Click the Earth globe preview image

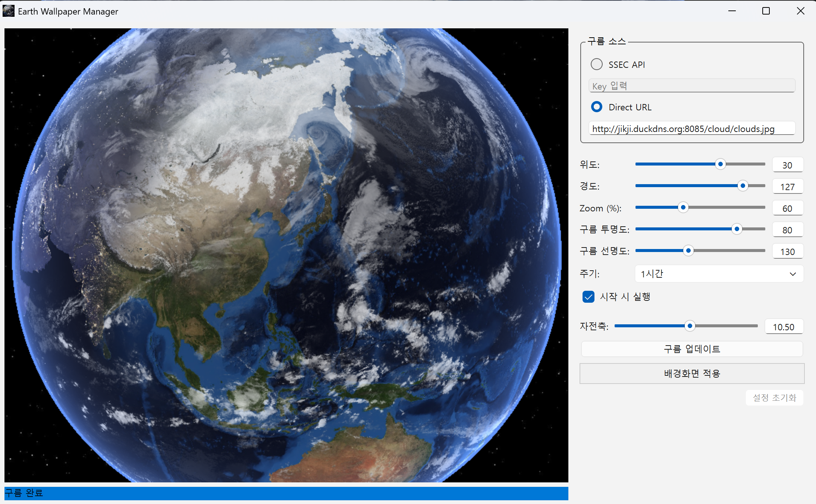[286, 255]
